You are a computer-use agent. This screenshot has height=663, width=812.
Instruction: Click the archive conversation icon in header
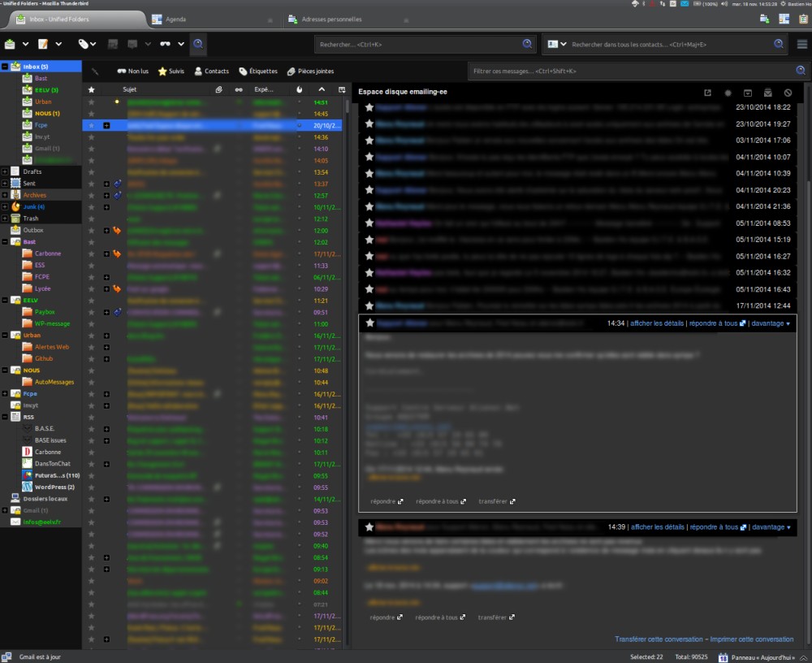click(748, 93)
